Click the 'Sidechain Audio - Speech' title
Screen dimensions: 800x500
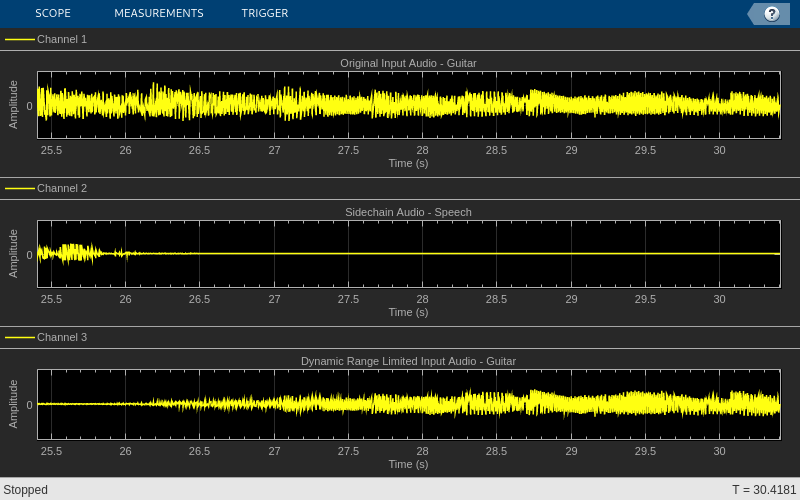(x=408, y=212)
